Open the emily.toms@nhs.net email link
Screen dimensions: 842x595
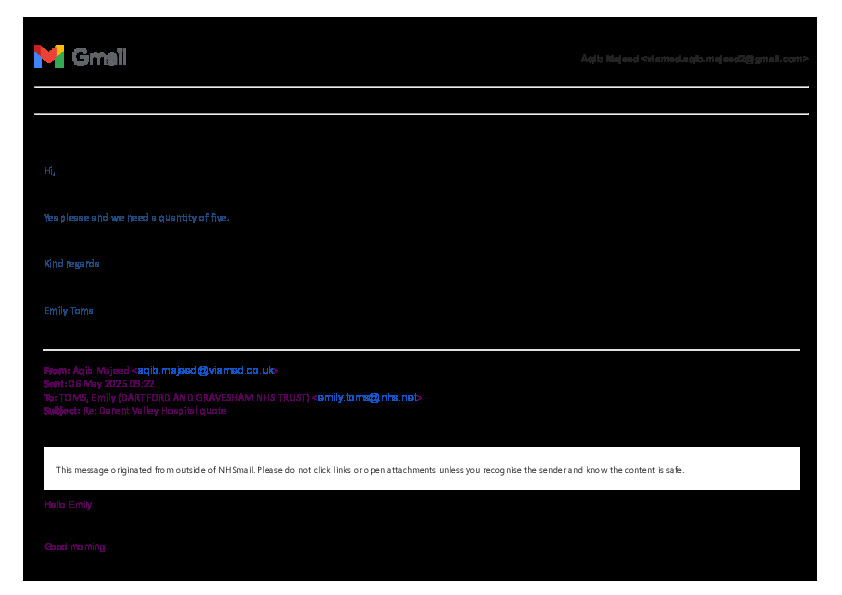tap(367, 397)
